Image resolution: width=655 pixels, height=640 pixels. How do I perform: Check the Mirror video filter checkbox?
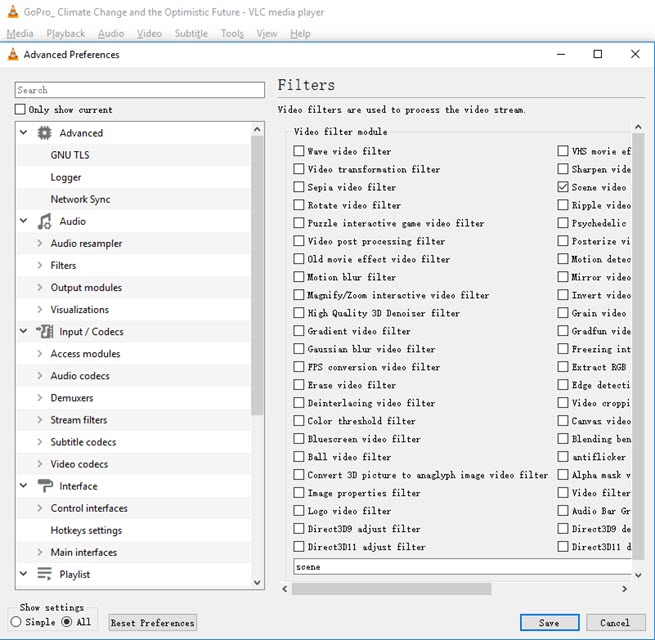tap(563, 277)
